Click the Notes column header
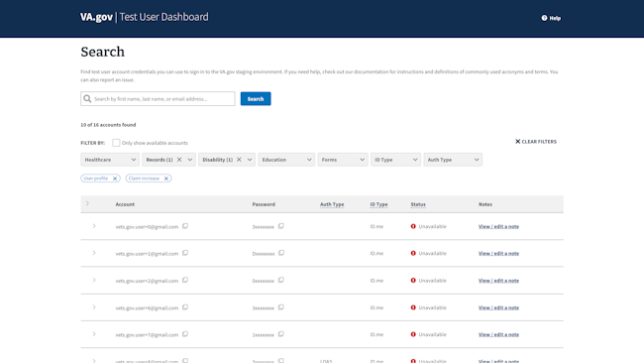 [x=485, y=204]
